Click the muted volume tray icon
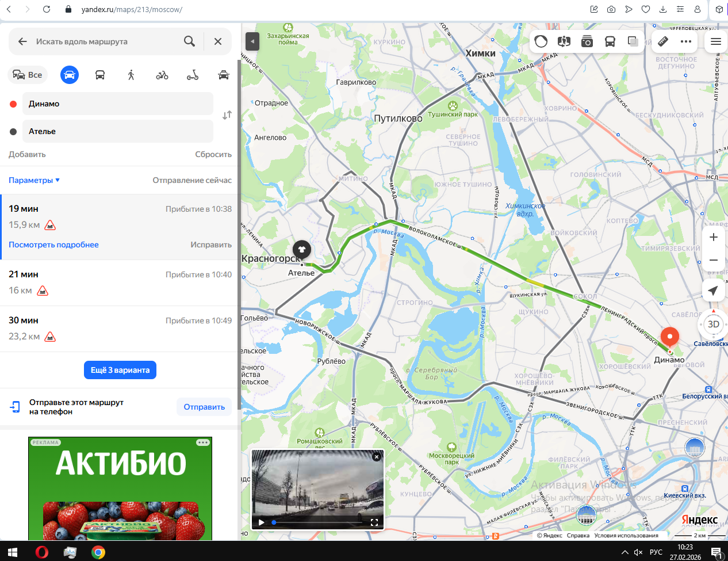 pyautogui.click(x=638, y=552)
